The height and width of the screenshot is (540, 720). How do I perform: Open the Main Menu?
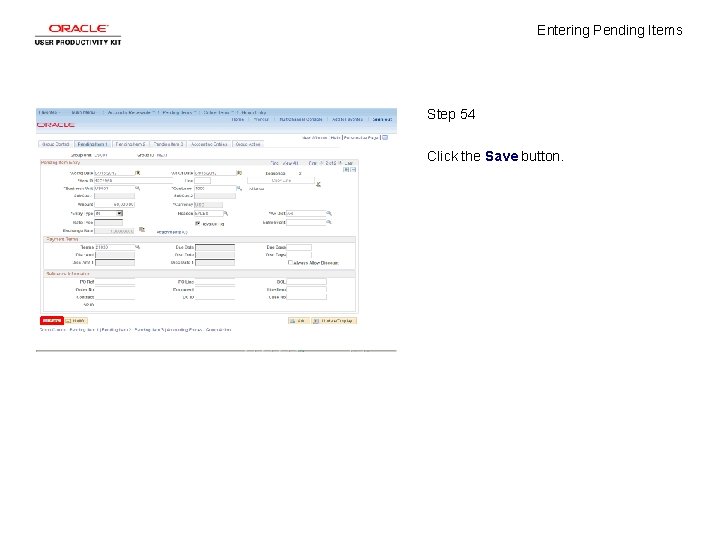pos(84,112)
